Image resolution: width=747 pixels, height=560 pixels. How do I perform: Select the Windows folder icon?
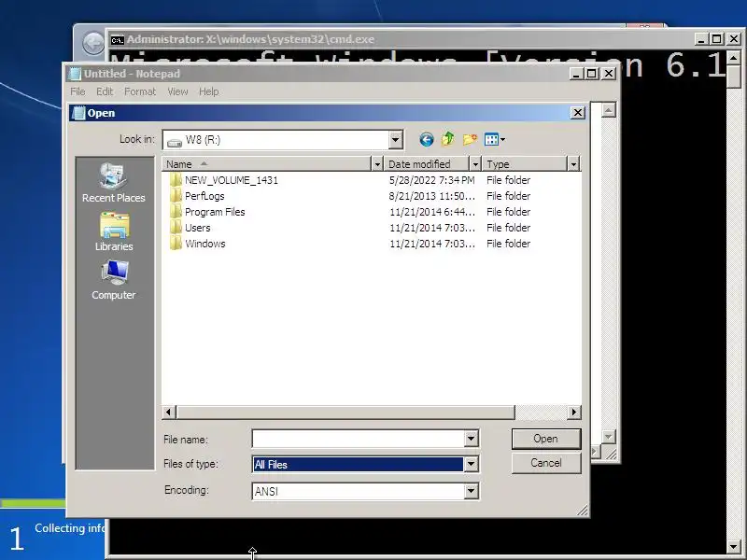(176, 244)
